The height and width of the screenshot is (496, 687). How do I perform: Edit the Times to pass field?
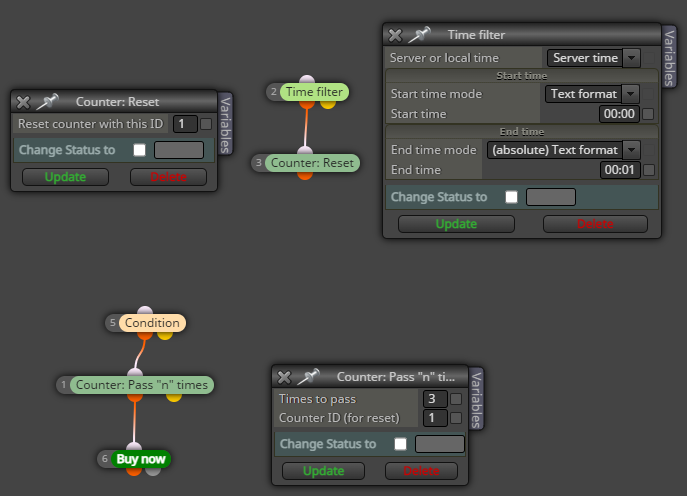435,399
